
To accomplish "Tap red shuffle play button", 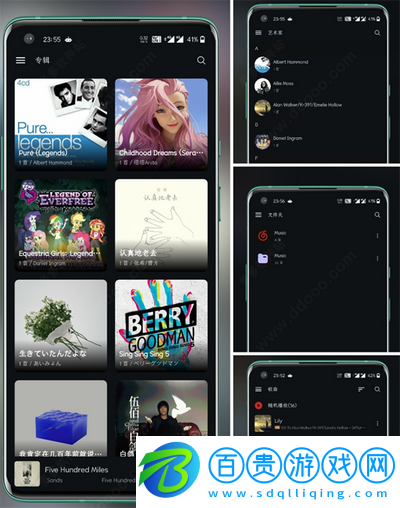I will point(258,405).
